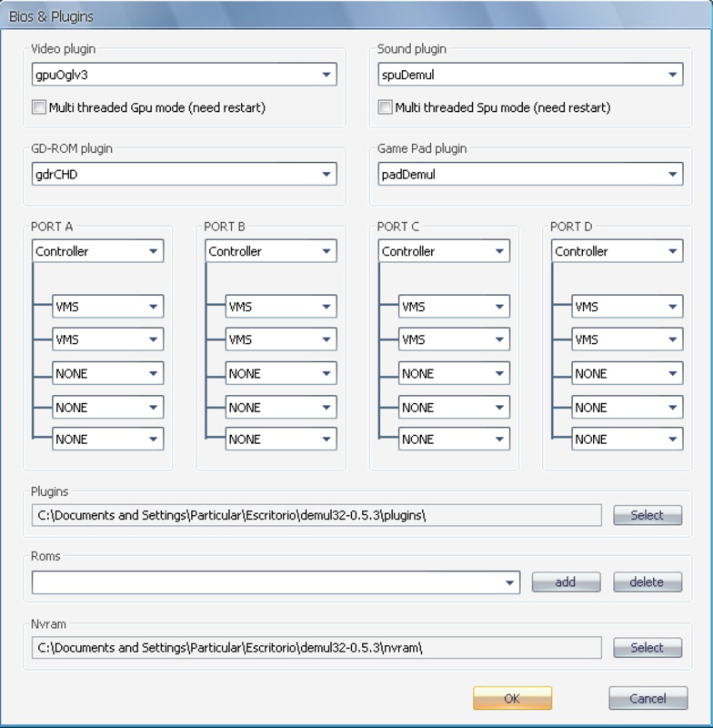Click the delete button for Roms
The width and height of the screenshot is (713, 728).
click(648, 582)
